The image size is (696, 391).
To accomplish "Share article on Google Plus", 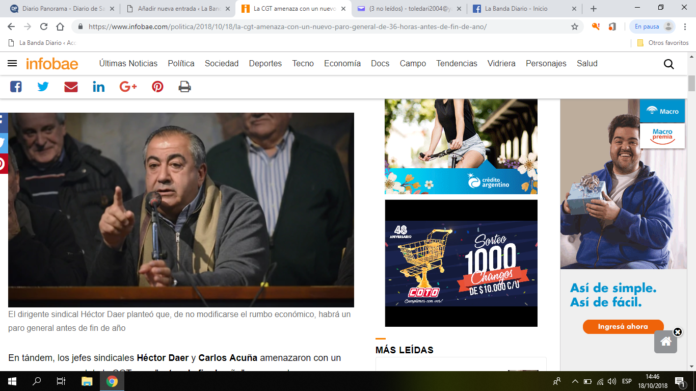I will tap(128, 87).
